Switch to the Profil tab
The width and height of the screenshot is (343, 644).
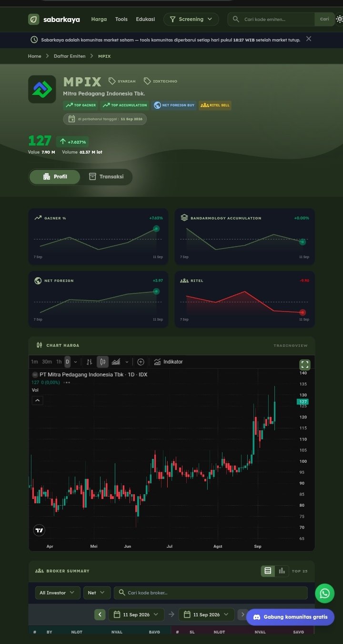55,177
